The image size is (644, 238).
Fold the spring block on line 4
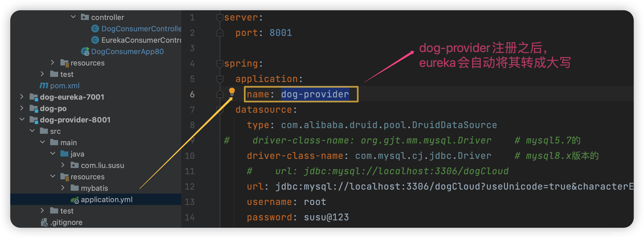[x=220, y=64]
